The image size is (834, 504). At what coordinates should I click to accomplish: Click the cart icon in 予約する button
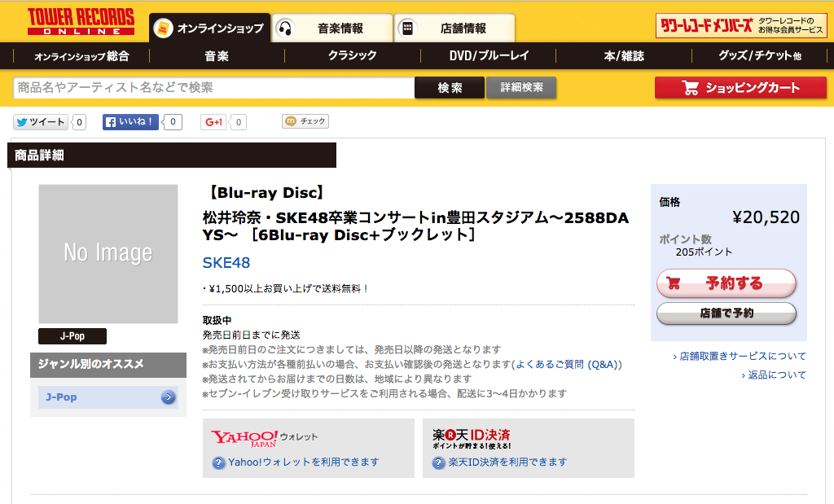[x=674, y=283]
